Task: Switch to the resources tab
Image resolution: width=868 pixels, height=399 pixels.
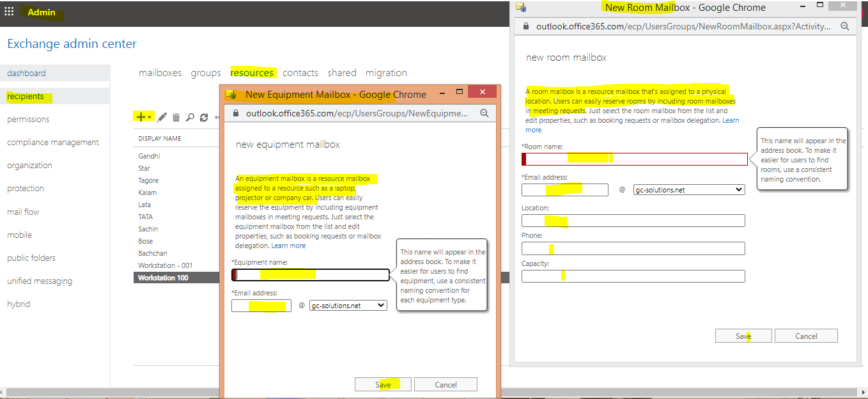Action: 252,73
